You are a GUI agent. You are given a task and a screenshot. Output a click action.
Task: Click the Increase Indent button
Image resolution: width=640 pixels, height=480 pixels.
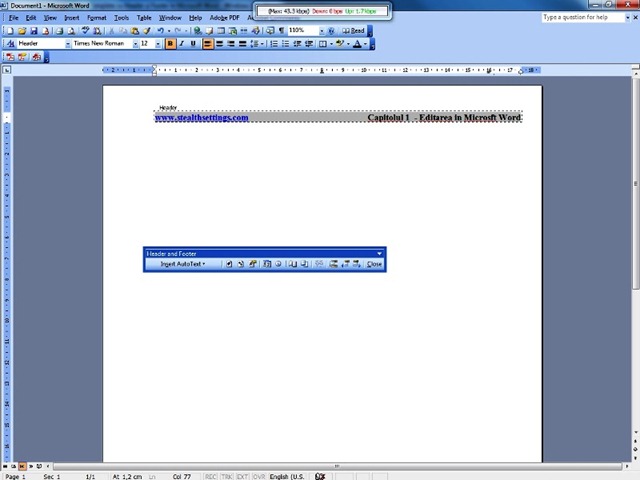(x=309, y=44)
